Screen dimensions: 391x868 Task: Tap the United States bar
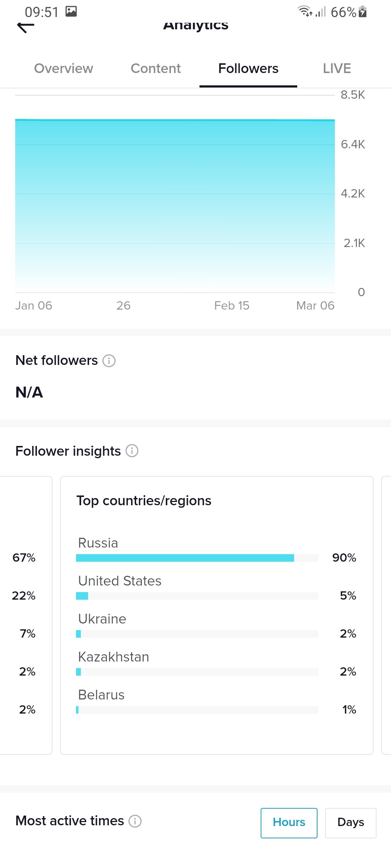[197, 596]
